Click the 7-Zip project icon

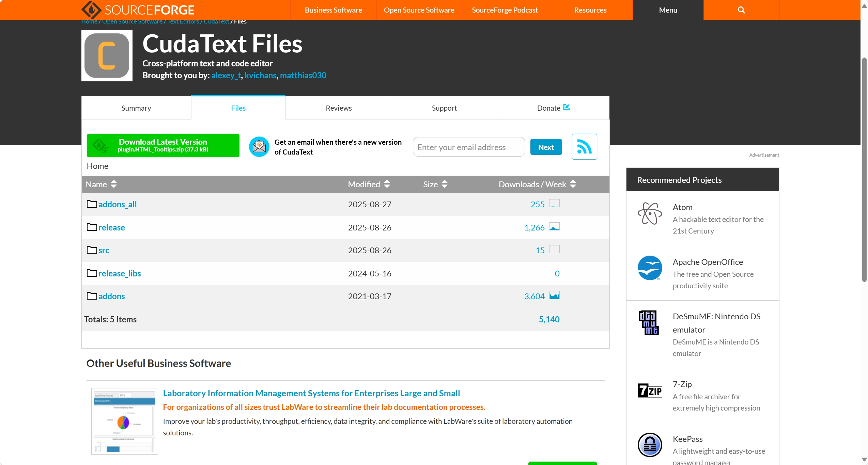pos(650,390)
